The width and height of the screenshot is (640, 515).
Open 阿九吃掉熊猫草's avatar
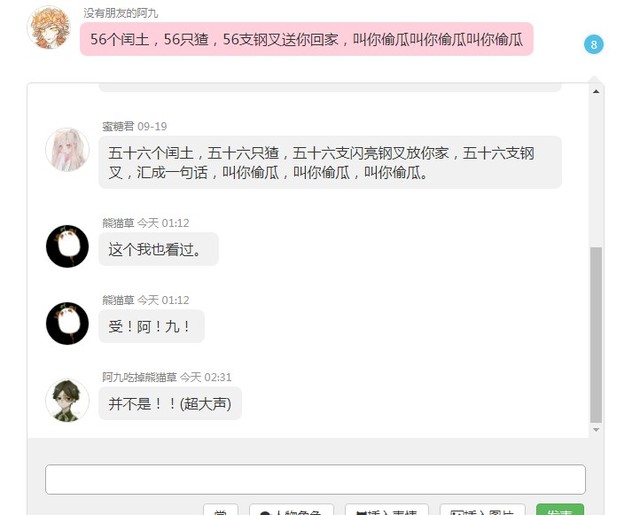(67, 400)
